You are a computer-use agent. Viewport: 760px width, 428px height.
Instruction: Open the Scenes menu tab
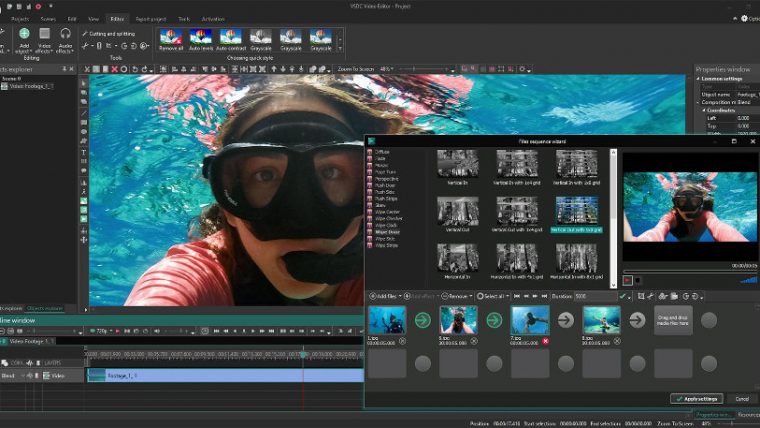[x=48, y=19]
